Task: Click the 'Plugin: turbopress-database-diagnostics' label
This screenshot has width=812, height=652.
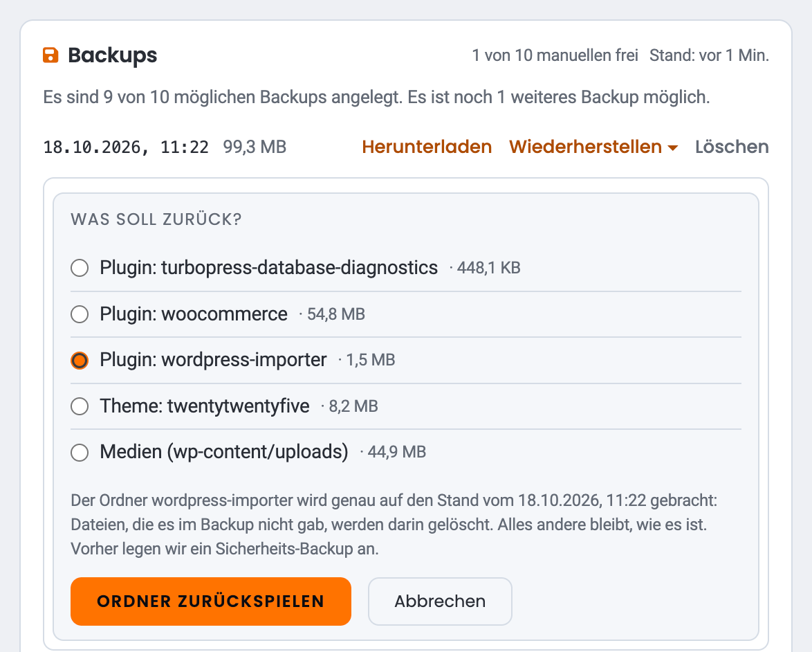Action: click(x=269, y=268)
